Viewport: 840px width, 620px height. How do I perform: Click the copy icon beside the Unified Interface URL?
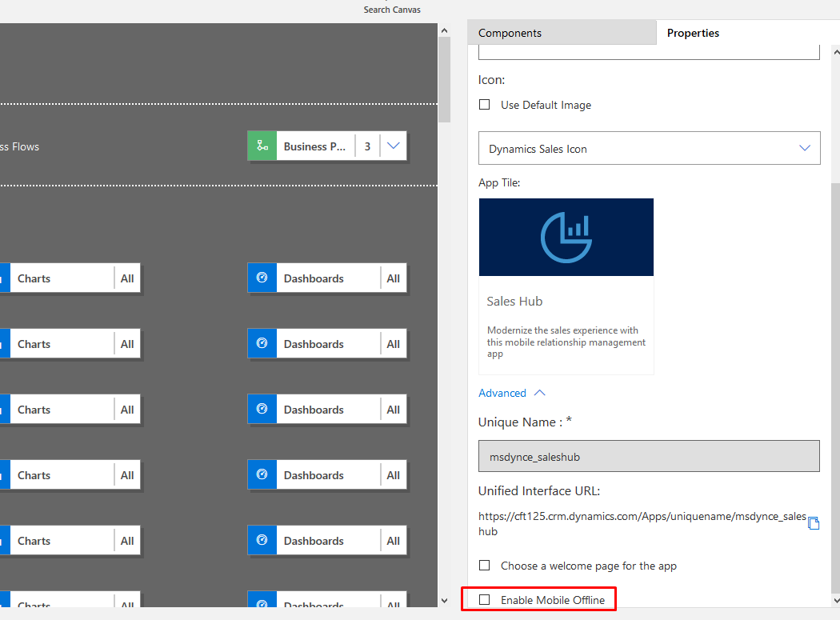point(814,522)
